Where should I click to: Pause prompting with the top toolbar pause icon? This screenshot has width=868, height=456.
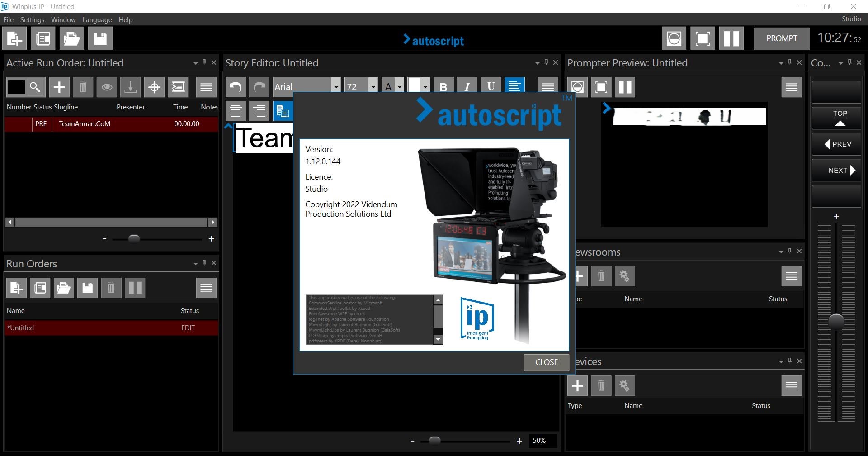pos(731,38)
